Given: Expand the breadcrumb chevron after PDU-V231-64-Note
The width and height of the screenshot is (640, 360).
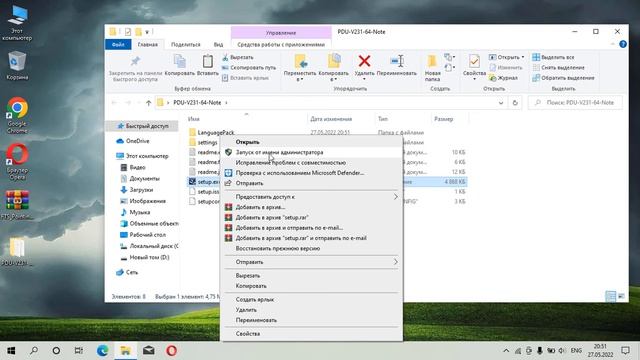Looking at the screenshot, I should click(227, 103).
